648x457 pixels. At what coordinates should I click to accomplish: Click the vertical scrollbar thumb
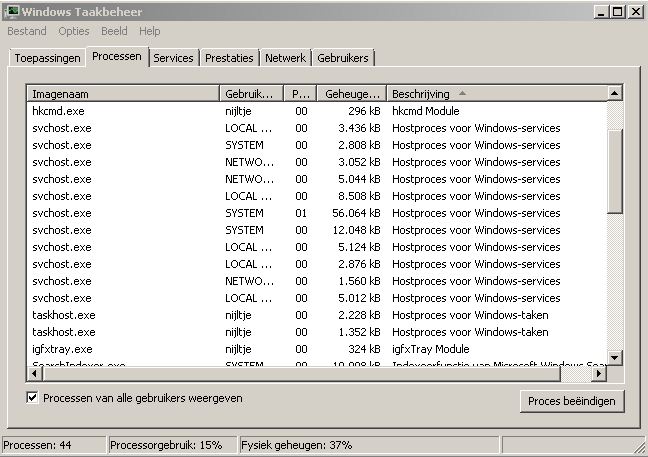pyautogui.click(x=615, y=171)
